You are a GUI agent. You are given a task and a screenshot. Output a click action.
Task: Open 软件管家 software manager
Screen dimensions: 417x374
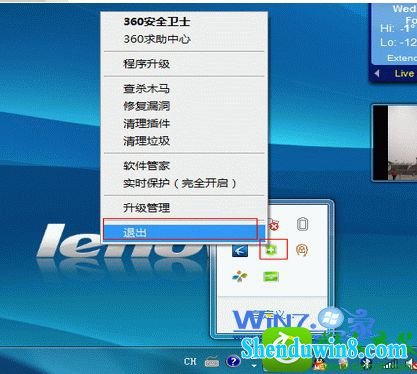tap(184, 166)
